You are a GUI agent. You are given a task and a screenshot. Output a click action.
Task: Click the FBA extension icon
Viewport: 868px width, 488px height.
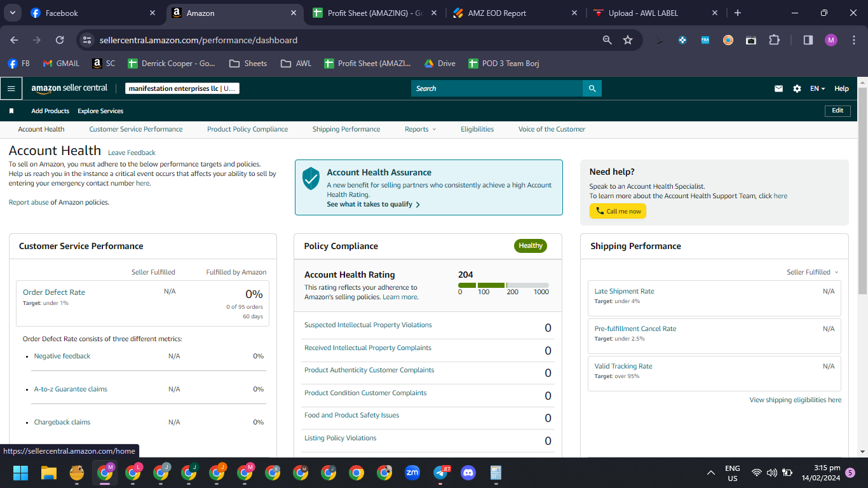tap(705, 40)
